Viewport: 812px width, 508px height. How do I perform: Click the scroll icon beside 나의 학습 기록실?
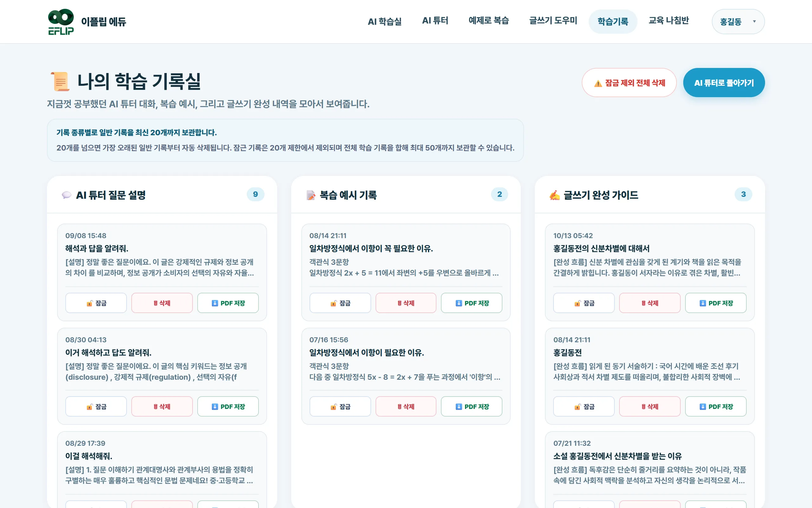click(60, 81)
